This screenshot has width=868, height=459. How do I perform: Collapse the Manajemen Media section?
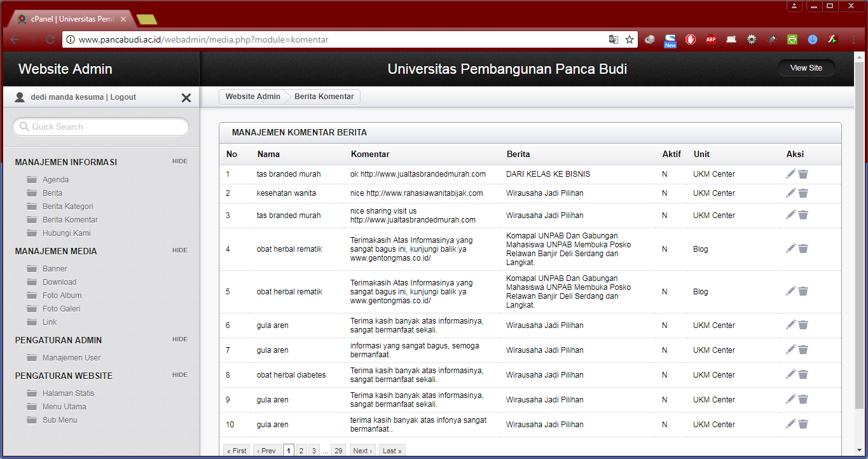179,250
